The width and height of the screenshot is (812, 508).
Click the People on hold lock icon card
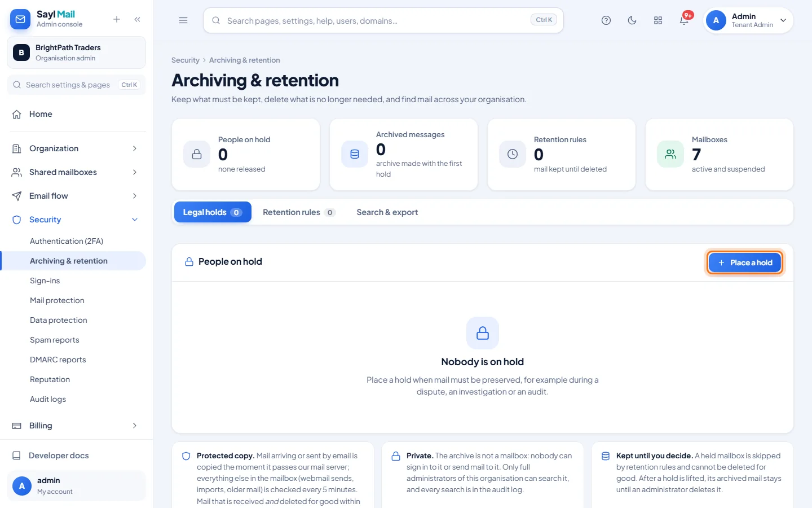197,154
